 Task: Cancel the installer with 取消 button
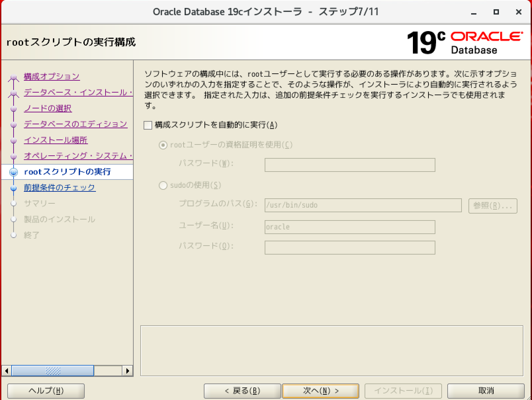486,391
